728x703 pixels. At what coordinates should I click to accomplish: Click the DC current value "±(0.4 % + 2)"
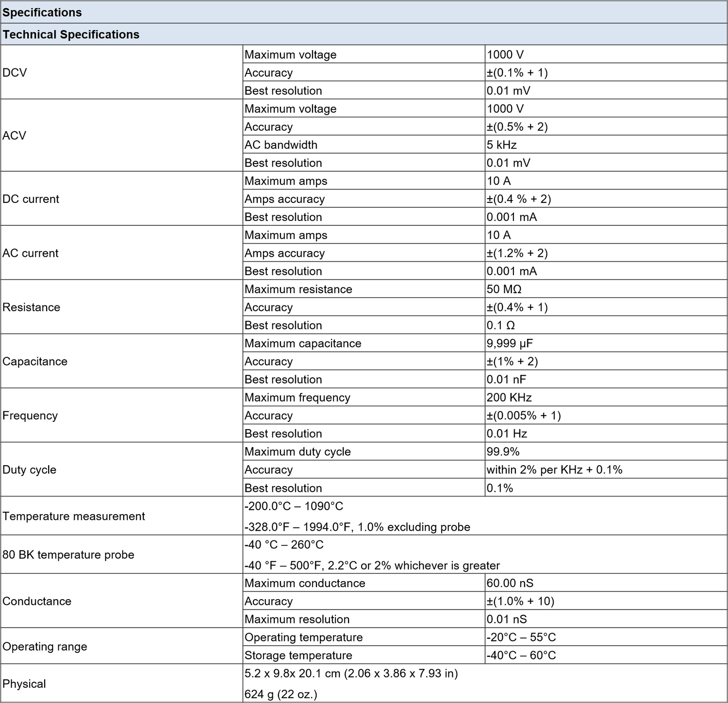coord(519,199)
